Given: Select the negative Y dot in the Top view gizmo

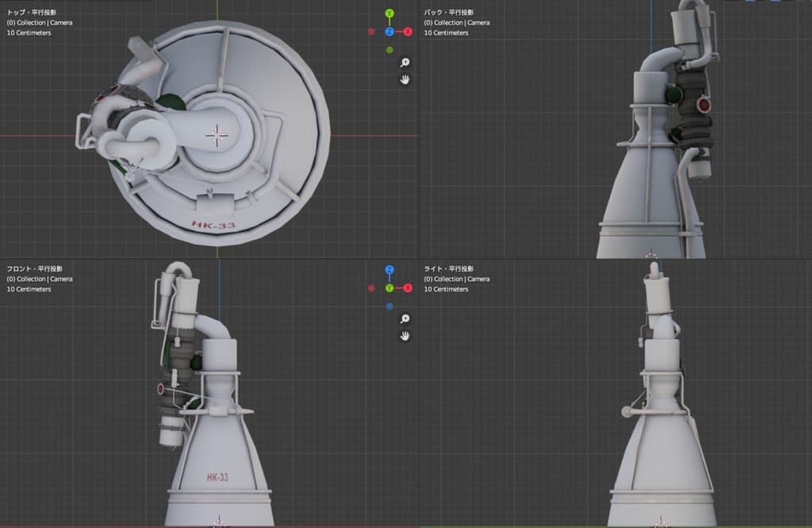Looking at the screenshot, I should (389, 50).
